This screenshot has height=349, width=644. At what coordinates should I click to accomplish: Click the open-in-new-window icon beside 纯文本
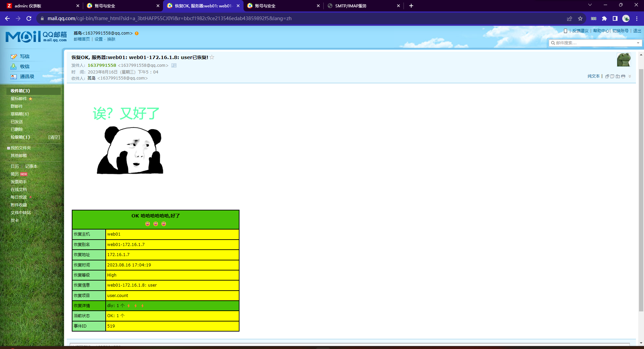pyautogui.click(x=607, y=76)
